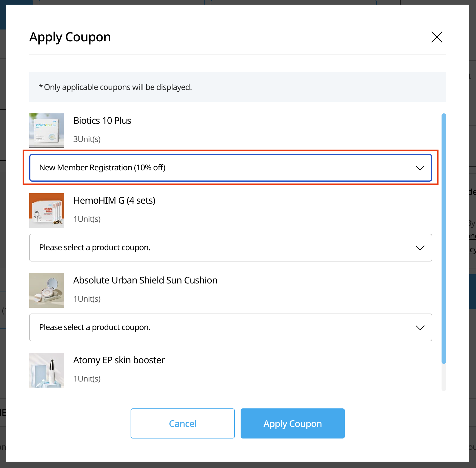Click the HemoHIM G (4 sets) product name
476x468 pixels.
pyautogui.click(x=114, y=200)
